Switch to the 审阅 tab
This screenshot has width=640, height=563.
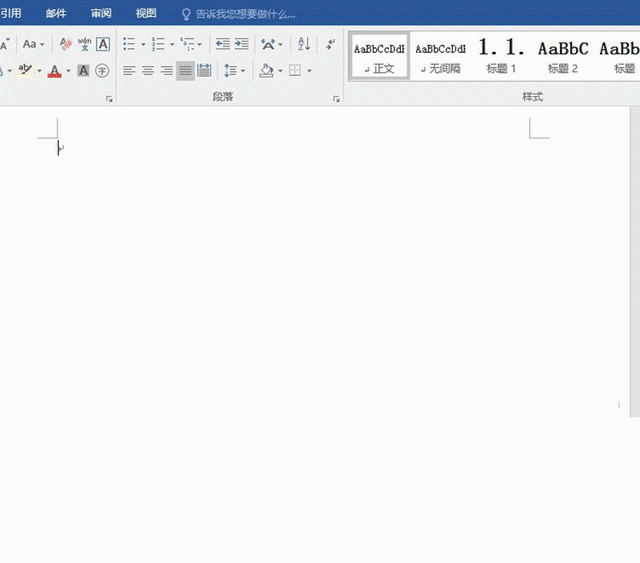[x=101, y=13]
